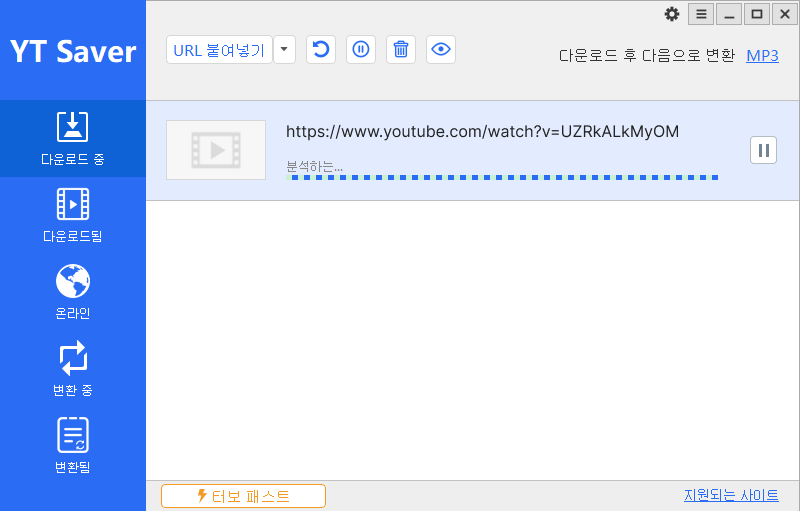Delete downloads with the trash can icon
Image resolution: width=800 pixels, height=511 pixels.
pyautogui.click(x=401, y=50)
